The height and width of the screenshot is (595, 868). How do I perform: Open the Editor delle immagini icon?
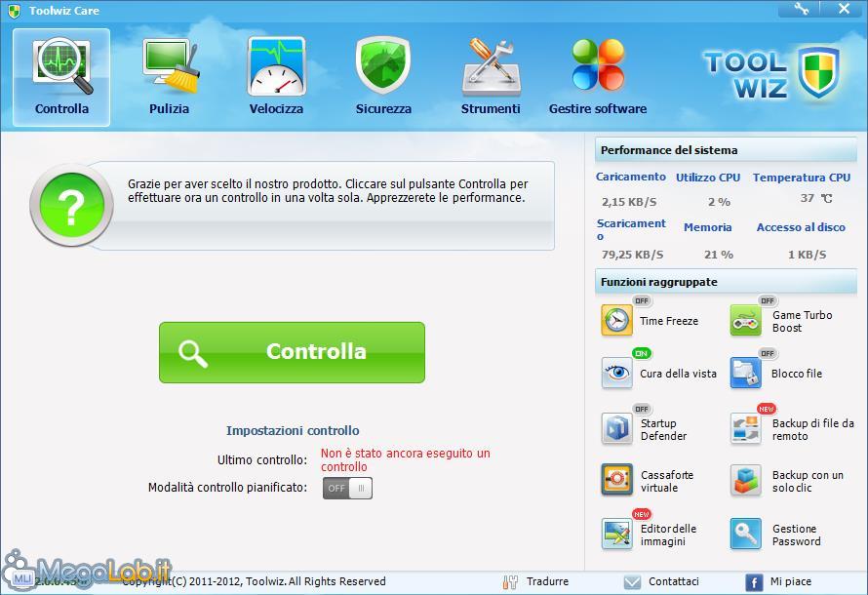(616, 534)
